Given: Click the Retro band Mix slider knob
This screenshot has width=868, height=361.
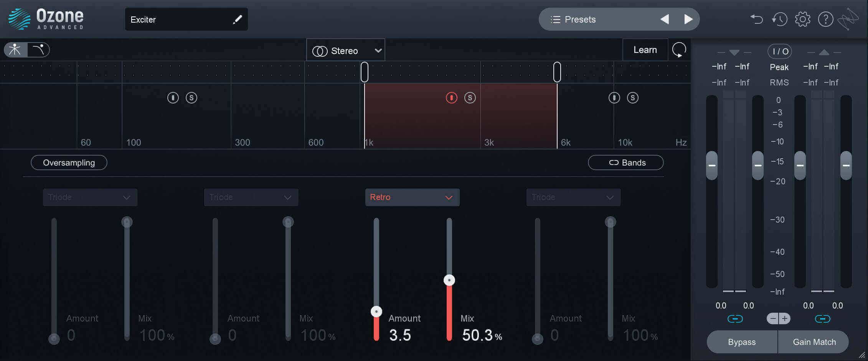Looking at the screenshot, I should coord(449,280).
